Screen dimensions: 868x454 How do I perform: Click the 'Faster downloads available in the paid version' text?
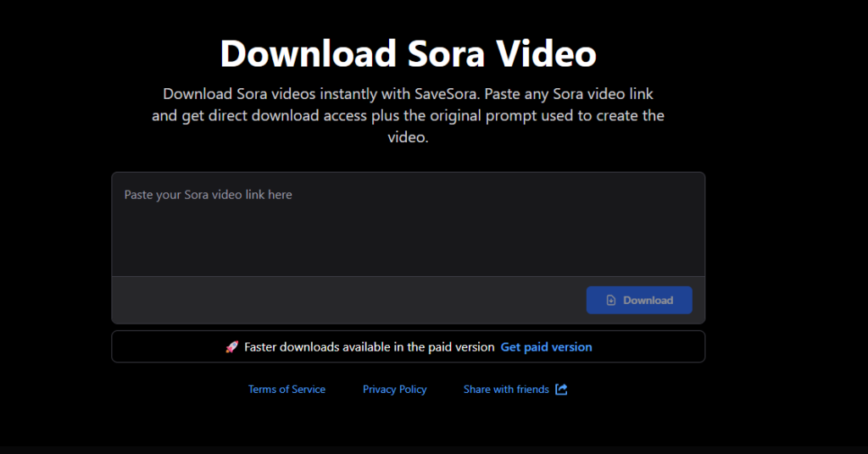point(370,347)
